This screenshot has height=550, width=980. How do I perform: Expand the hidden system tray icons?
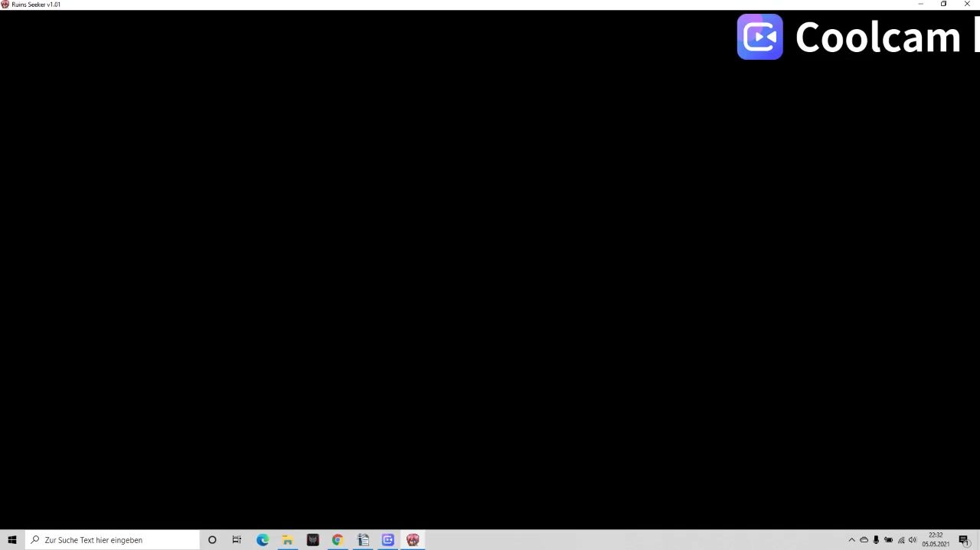[851, 540]
